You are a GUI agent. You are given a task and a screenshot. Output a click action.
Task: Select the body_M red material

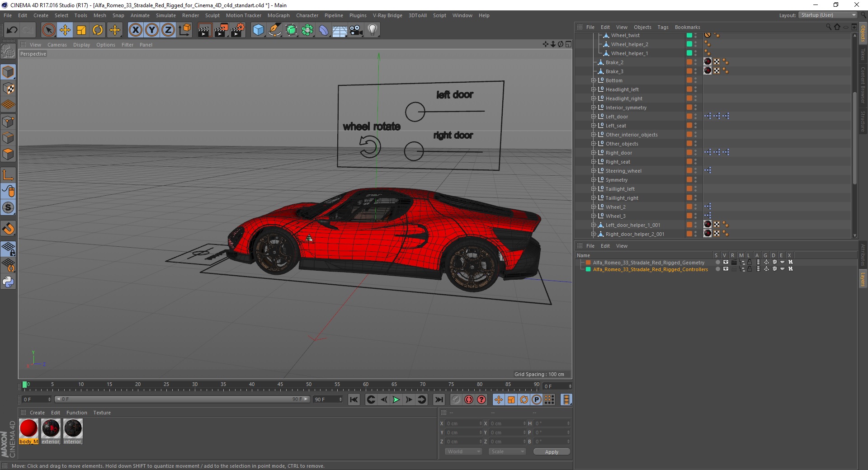click(28, 432)
